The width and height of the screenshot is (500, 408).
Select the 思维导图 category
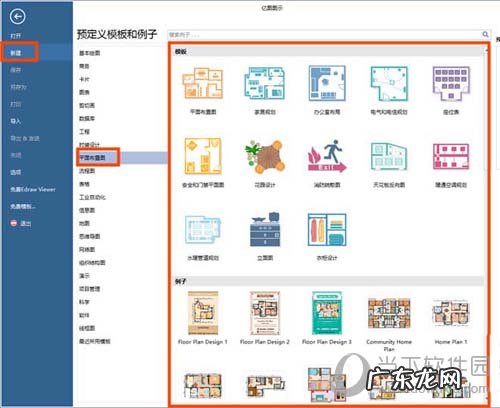pyautogui.click(x=90, y=236)
